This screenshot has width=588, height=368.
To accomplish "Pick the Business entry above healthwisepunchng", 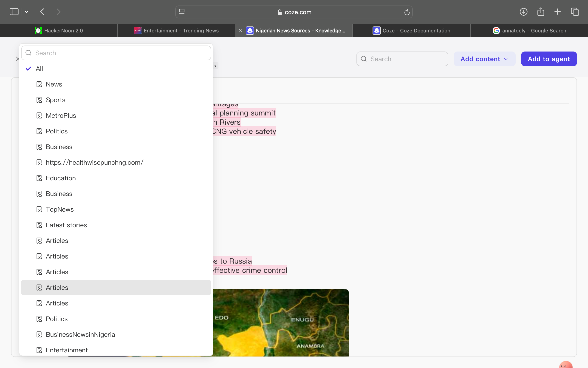I will [116, 147].
